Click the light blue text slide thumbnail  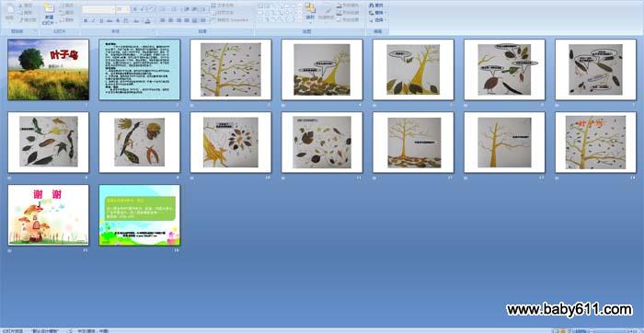(140, 70)
